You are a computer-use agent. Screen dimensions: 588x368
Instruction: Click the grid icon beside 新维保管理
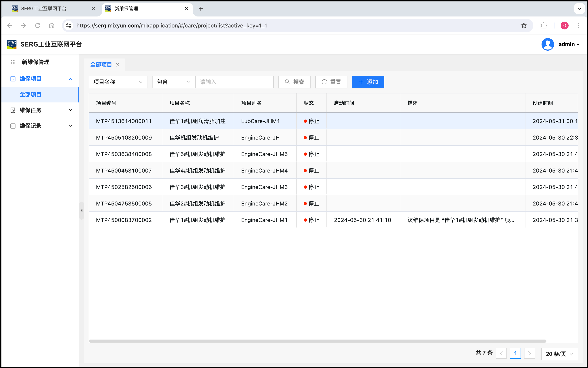pos(13,62)
